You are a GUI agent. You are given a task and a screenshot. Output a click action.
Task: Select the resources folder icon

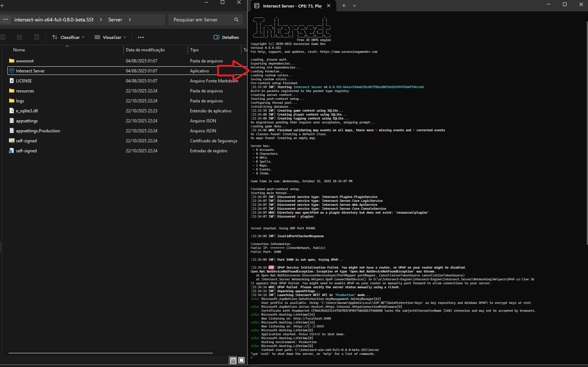(x=12, y=91)
